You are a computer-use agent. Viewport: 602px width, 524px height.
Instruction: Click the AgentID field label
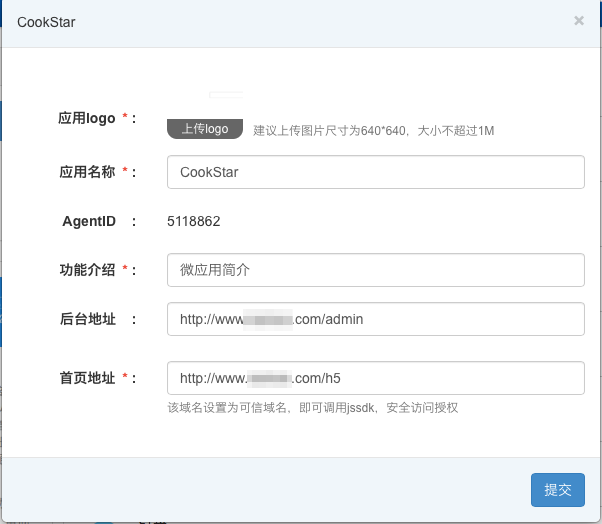pyautogui.click(x=89, y=221)
